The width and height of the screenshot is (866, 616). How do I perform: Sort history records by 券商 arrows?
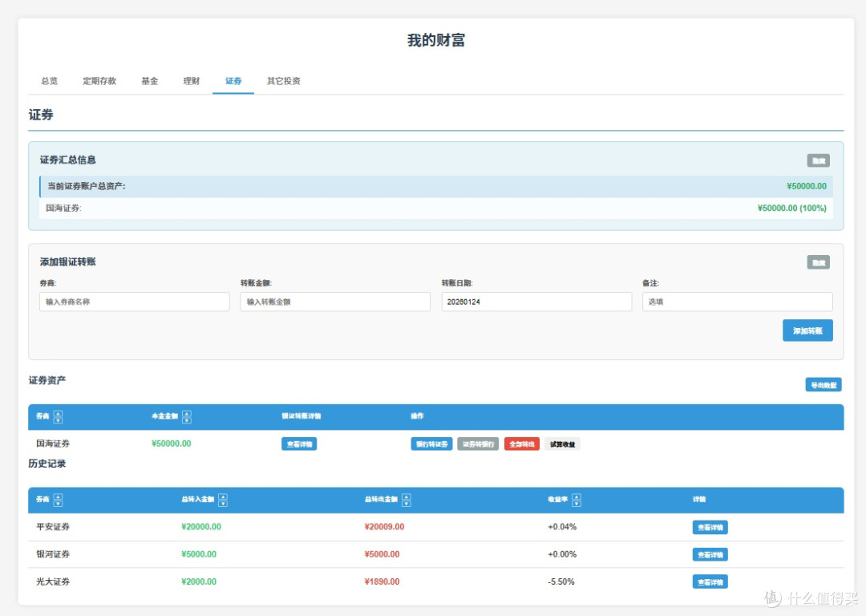[x=58, y=500]
